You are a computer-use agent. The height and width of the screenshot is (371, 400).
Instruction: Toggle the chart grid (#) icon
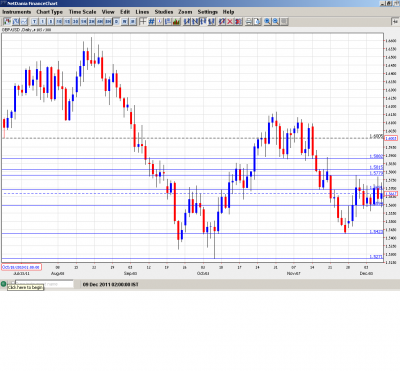click(151, 22)
